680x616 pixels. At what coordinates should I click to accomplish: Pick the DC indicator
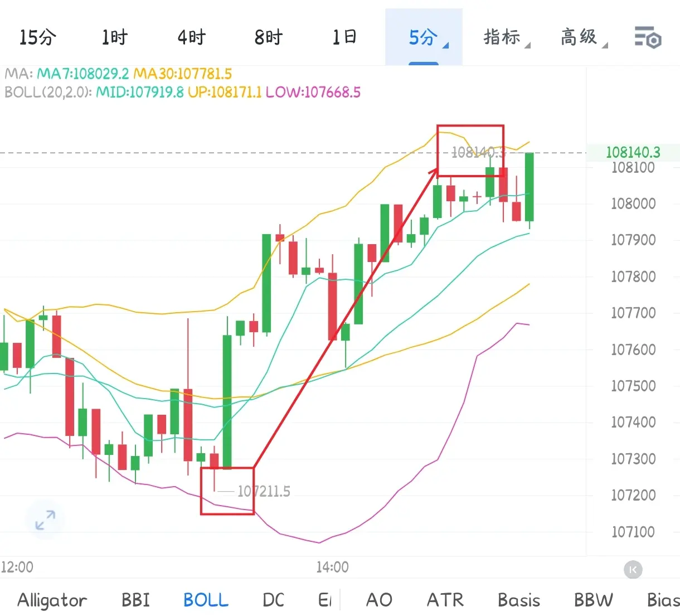273,600
